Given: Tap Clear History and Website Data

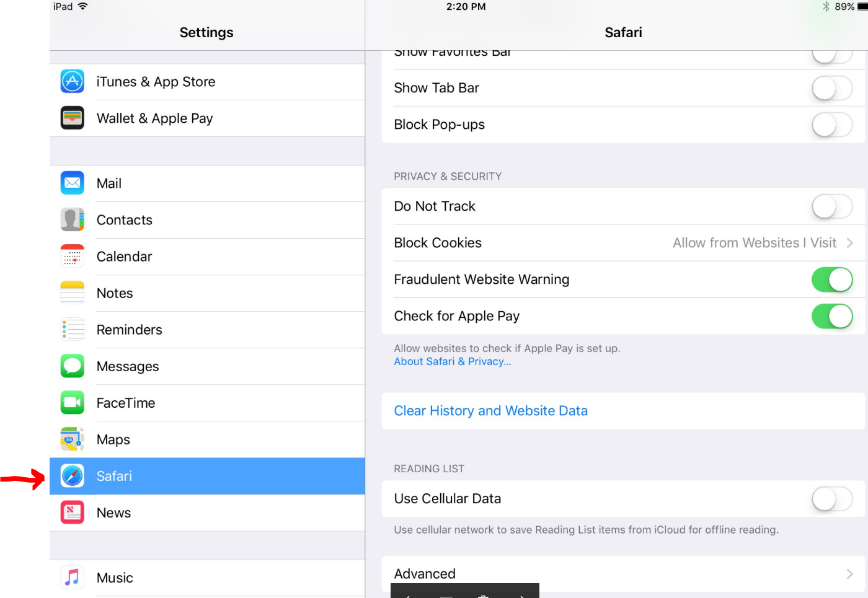Looking at the screenshot, I should 490,411.
